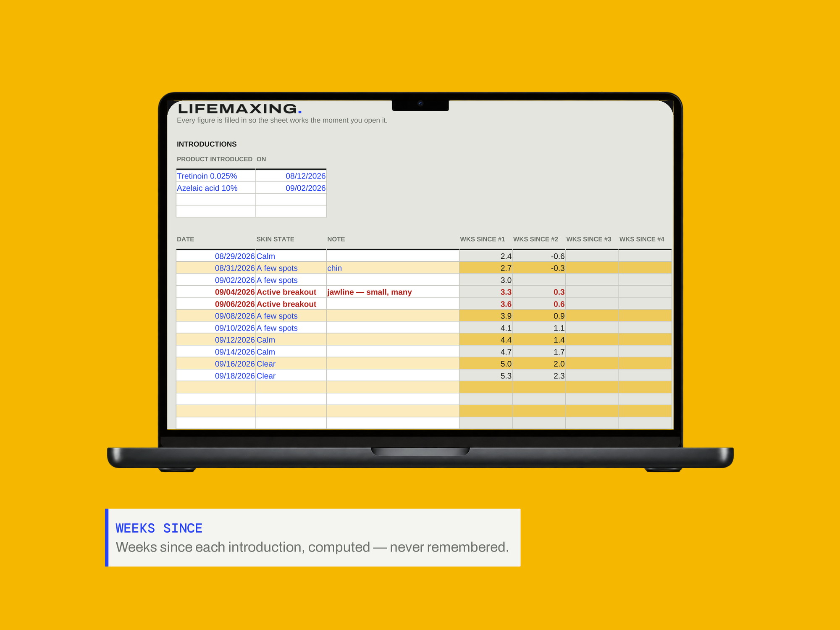
Task: Click the 09/08/2026 date cell
Action: [x=216, y=316]
